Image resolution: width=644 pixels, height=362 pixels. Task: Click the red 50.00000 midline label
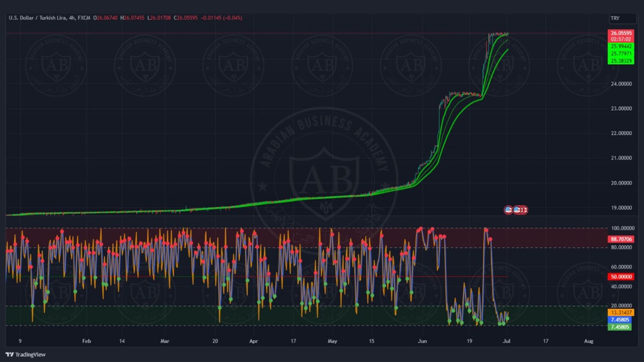click(621, 277)
